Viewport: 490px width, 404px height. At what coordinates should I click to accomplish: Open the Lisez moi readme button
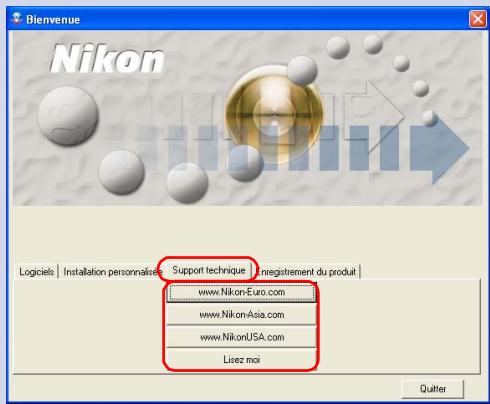[x=241, y=359]
